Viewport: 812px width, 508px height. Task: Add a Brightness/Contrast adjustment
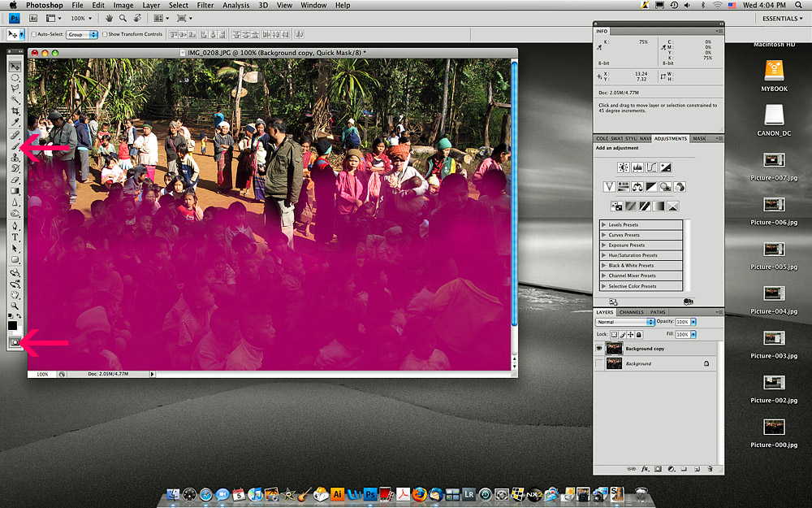click(623, 167)
